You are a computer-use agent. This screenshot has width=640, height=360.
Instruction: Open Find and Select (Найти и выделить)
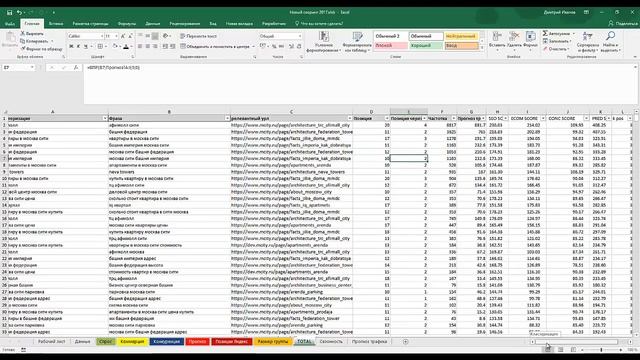pos(611,42)
